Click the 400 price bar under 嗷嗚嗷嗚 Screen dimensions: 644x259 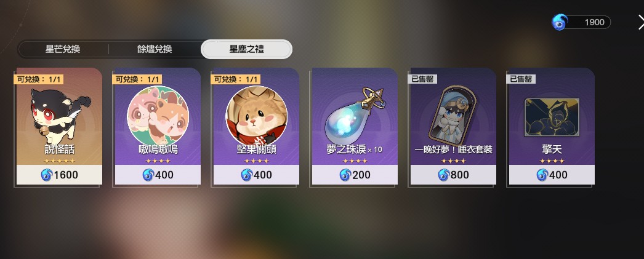coord(158,175)
